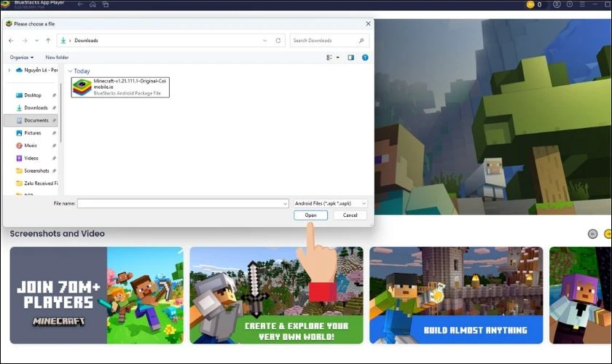The image size is (612, 364).
Task: Open the view options dropdown arrow
Action: pos(338,58)
